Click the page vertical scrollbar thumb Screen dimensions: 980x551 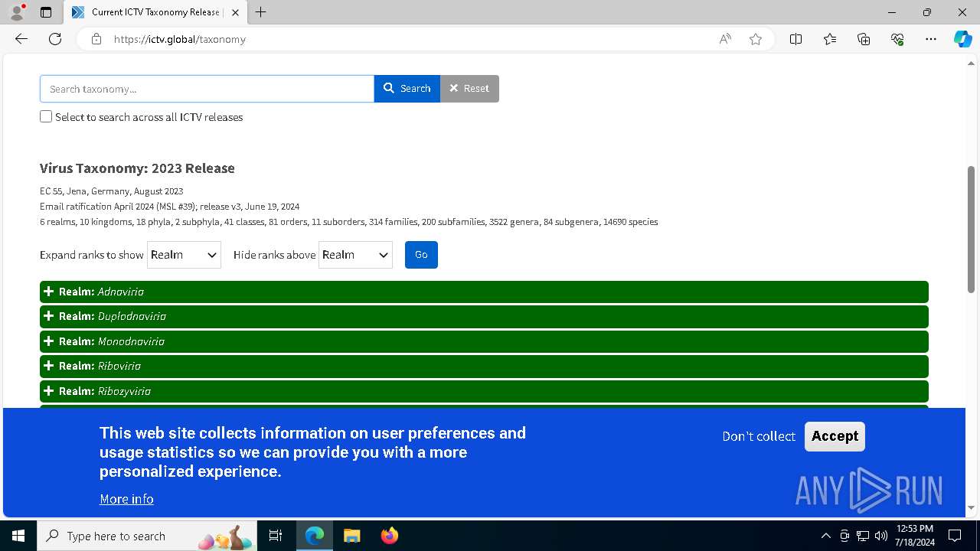coord(971,230)
